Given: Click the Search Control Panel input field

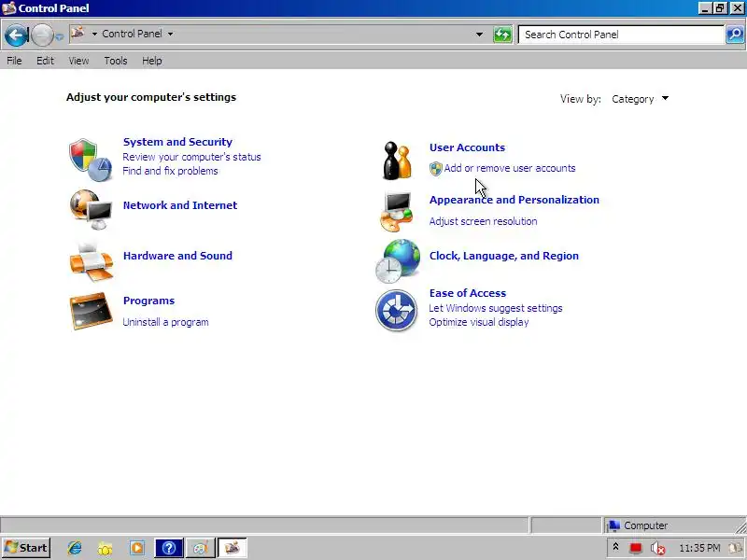Looking at the screenshot, I should pyautogui.click(x=621, y=35).
